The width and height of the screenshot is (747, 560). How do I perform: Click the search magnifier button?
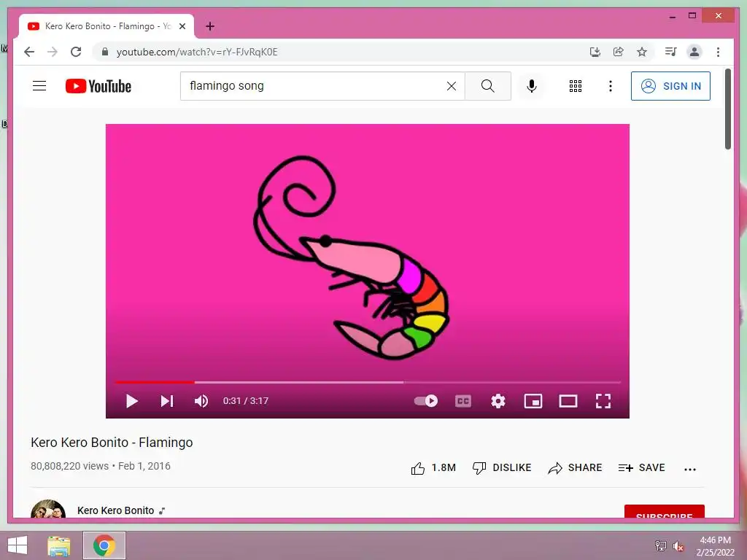488,86
